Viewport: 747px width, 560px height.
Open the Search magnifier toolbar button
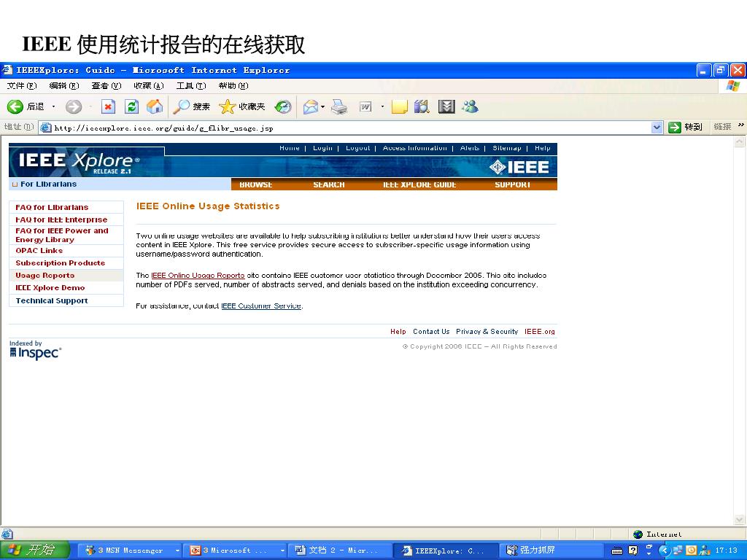coord(191,106)
